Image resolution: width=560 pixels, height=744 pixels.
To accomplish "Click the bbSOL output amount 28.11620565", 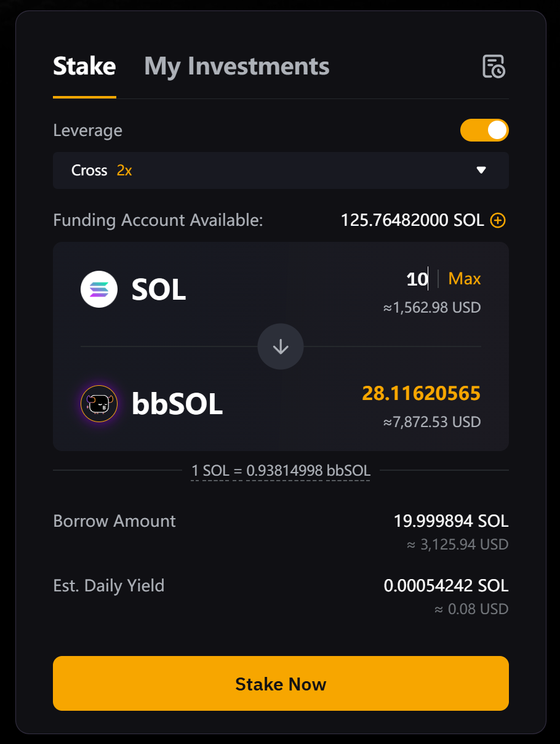I will 421,393.
